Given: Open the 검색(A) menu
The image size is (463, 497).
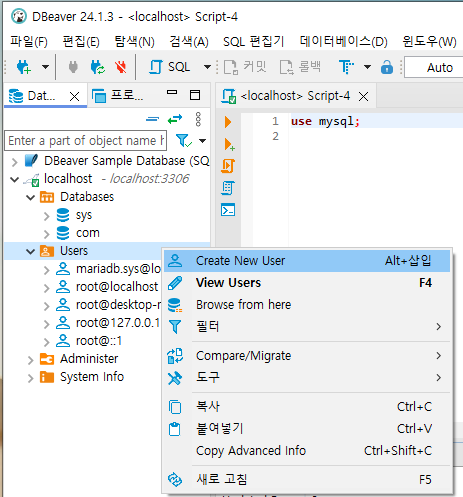Looking at the screenshot, I should click(189, 42).
